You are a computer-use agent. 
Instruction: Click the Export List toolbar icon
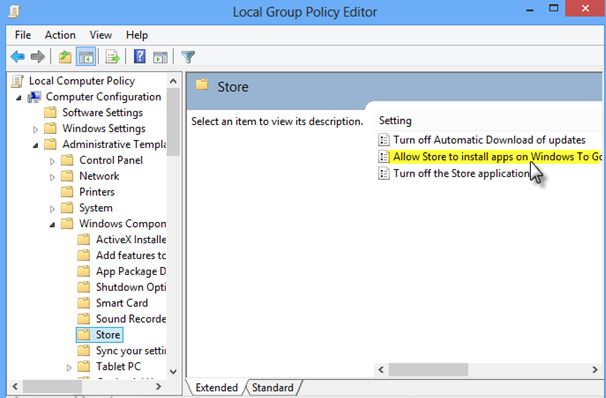pos(113,57)
